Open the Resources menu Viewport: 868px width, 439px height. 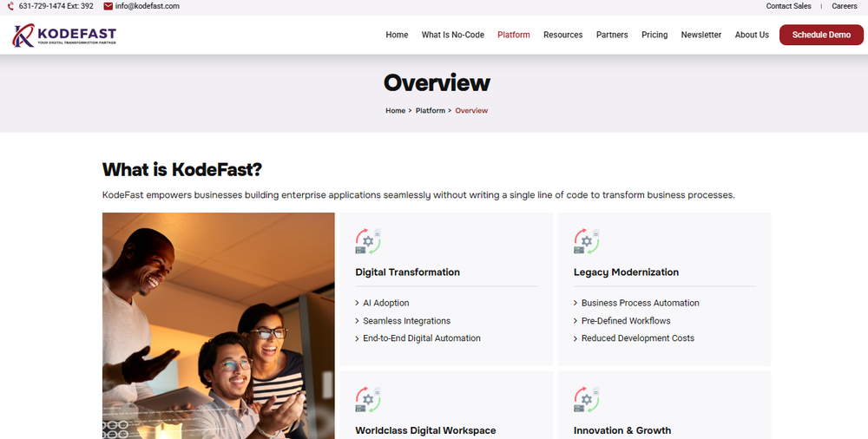pos(563,35)
